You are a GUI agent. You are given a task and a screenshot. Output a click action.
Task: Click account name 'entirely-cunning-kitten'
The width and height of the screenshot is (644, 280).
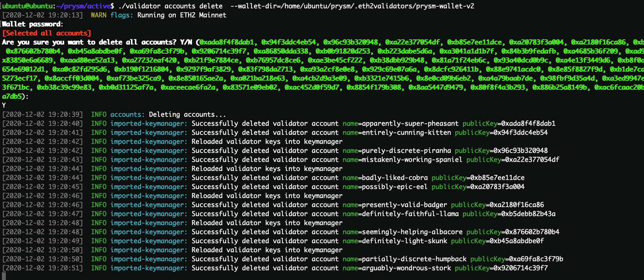406,133
